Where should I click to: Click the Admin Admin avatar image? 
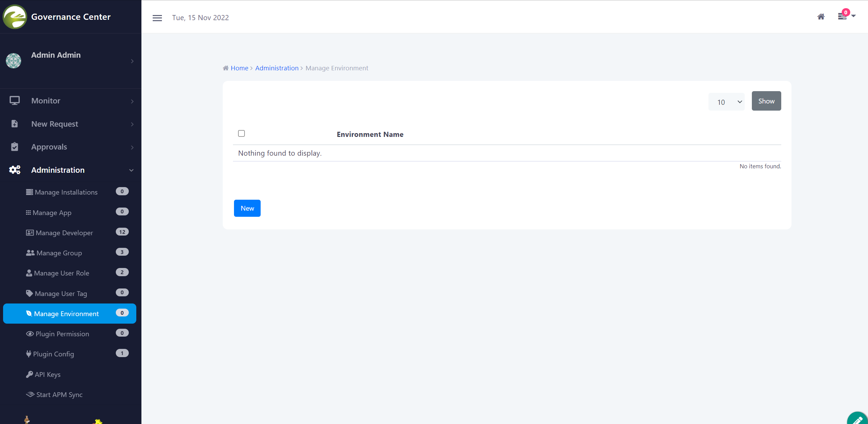(x=14, y=61)
